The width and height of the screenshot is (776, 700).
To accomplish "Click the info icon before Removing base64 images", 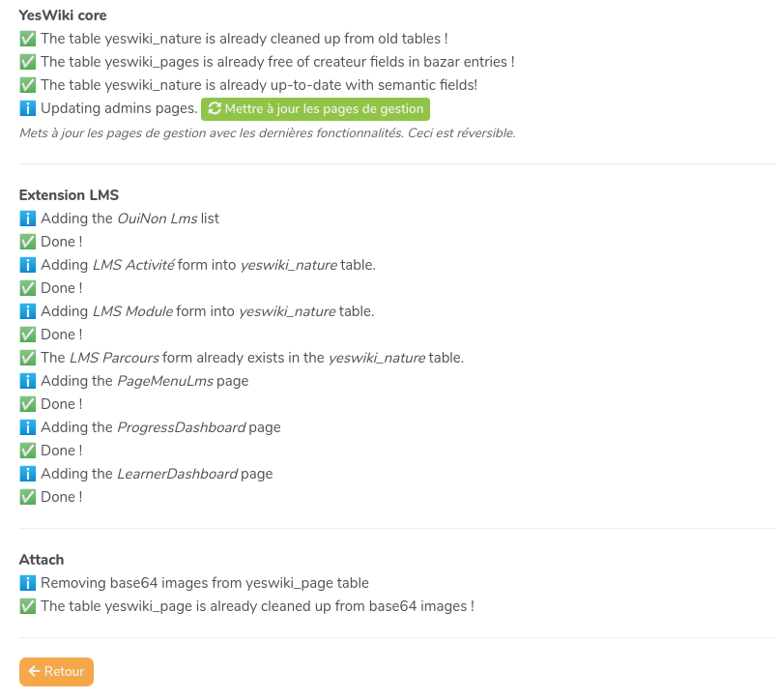I will pyautogui.click(x=27, y=583).
